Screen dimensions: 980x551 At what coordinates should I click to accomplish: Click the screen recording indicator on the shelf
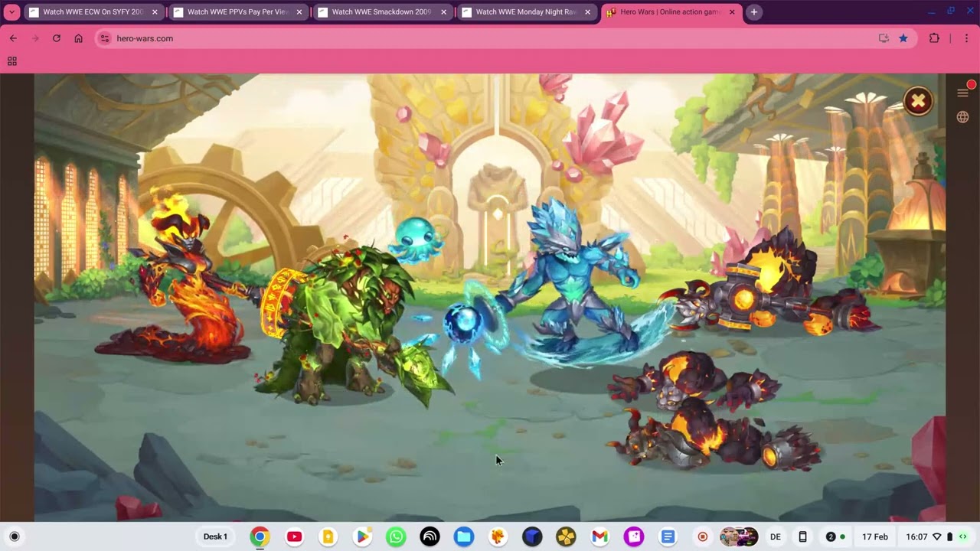click(x=702, y=536)
